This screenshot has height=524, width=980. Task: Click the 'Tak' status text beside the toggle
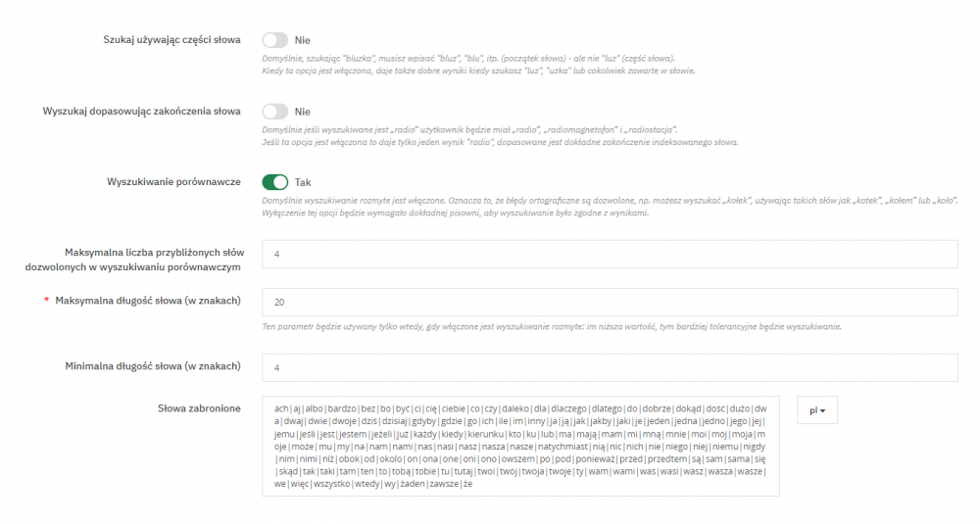pos(303,182)
